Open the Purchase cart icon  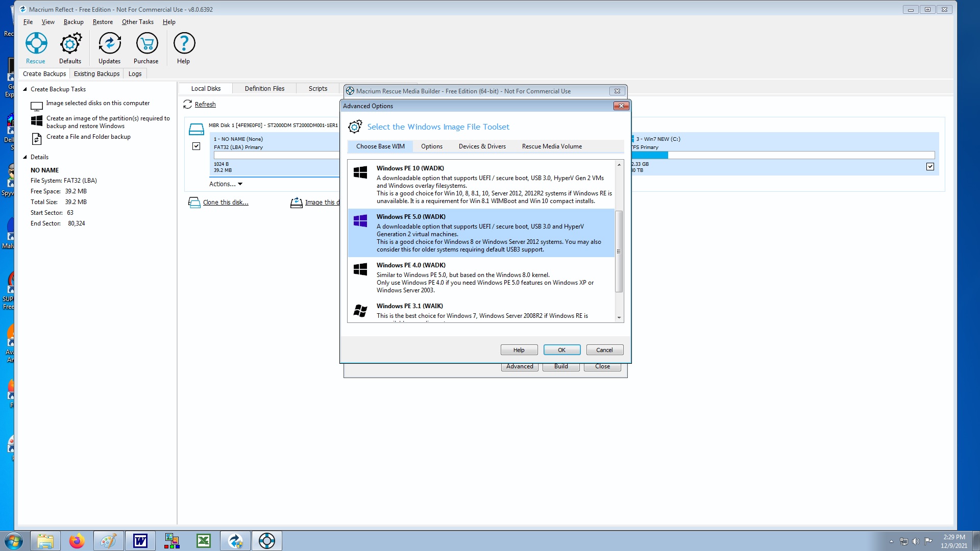pos(146,43)
